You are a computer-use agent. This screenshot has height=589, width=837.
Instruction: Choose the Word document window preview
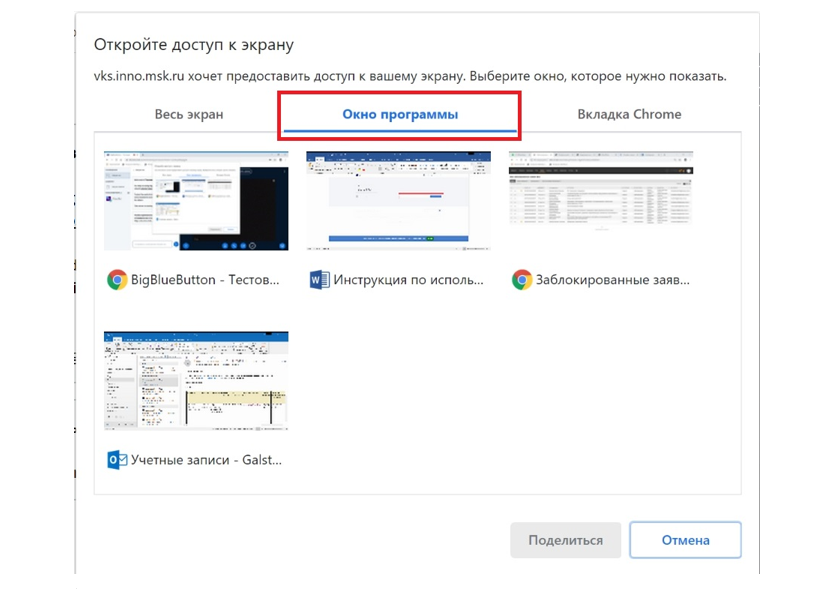398,201
